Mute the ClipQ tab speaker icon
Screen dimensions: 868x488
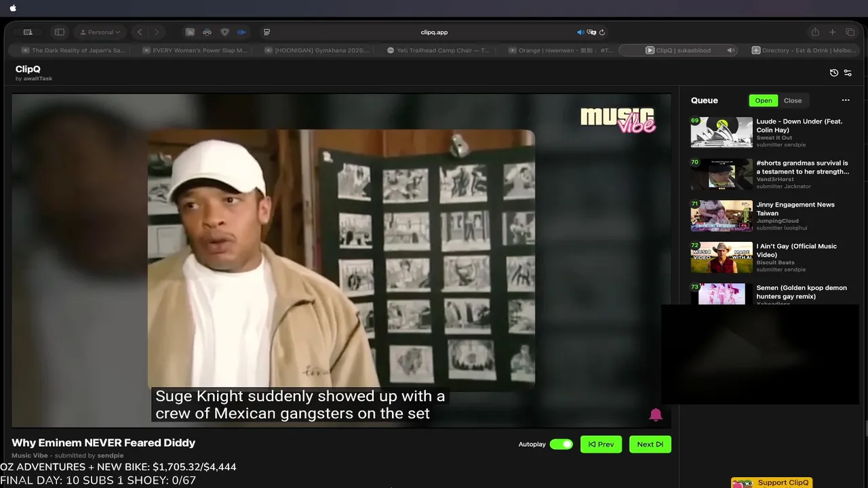pyautogui.click(x=730, y=50)
